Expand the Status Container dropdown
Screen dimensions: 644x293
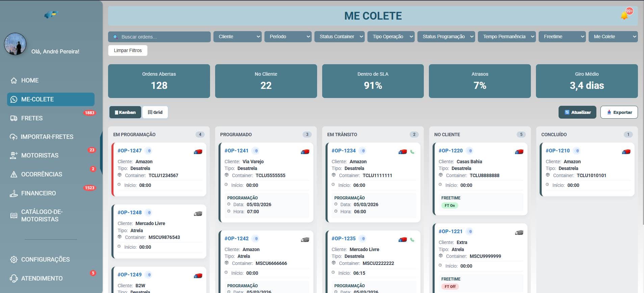tap(339, 36)
